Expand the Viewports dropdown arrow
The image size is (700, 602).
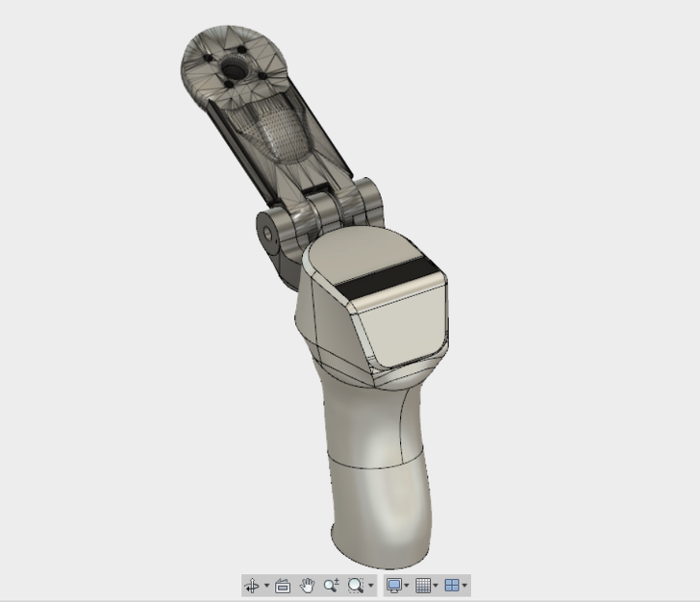pyautogui.click(x=464, y=586)
